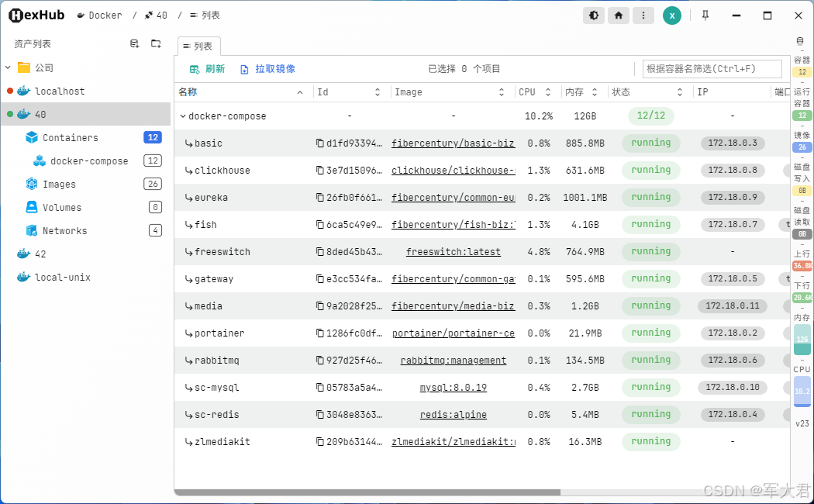Click the new folder icon in asset panel
Viewport: 814px width, 504px height.
click(156, 44)
